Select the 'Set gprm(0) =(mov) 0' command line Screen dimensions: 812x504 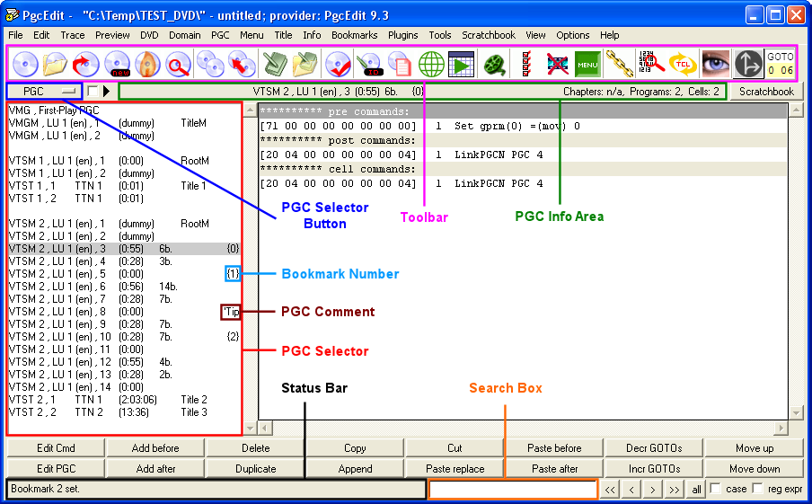pyautogui.click(x=523, y=126)
